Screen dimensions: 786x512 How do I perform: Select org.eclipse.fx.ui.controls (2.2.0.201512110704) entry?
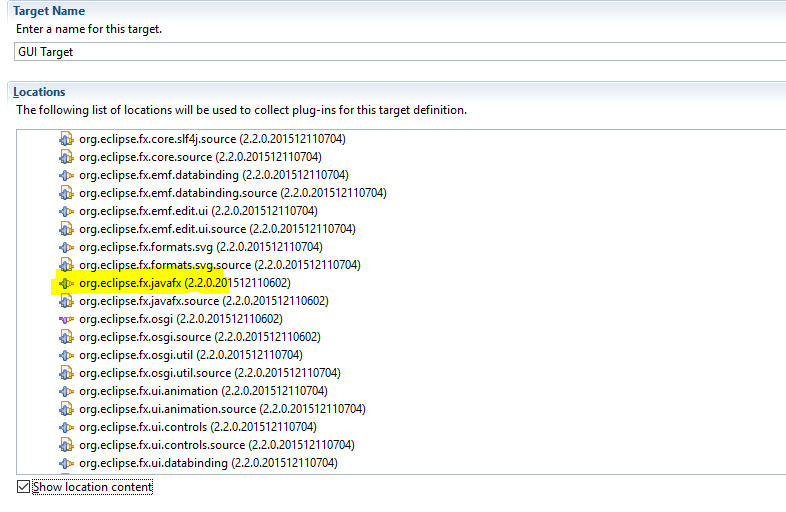coord(198,427)
